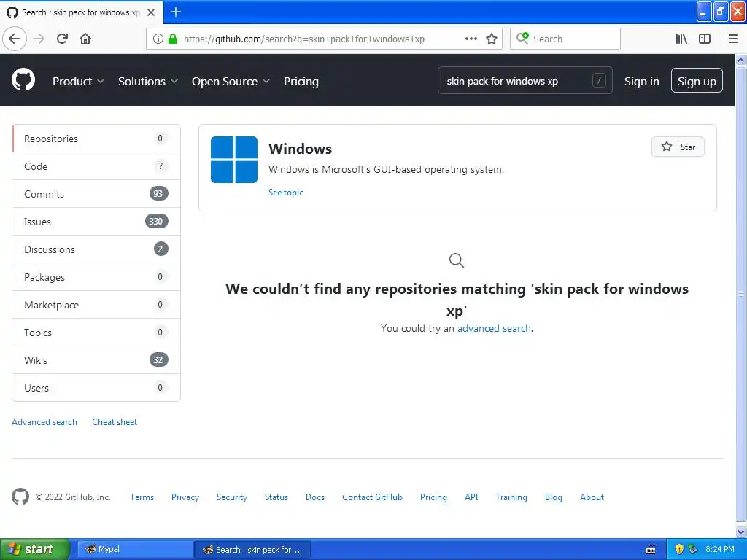Follow the advanced search link in no-results message

point(494,328)
